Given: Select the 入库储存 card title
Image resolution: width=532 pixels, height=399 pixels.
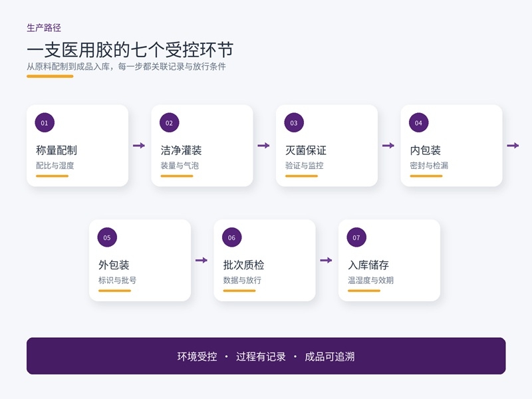Looking at the screenshot, I should [x=368, y=265].
